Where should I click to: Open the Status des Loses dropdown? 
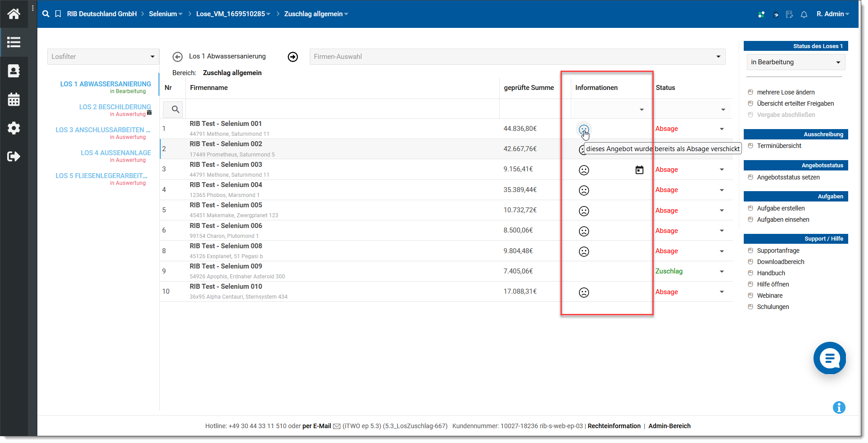796,62
